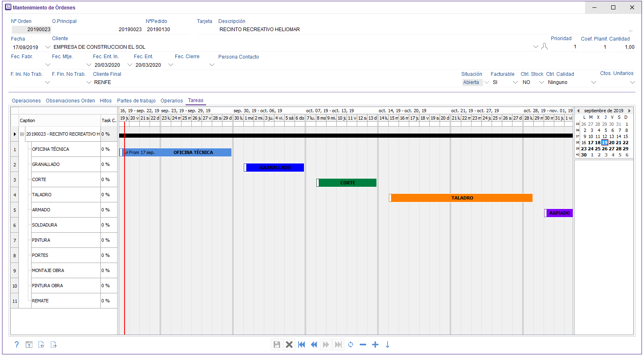Switch to the Operaciones tab
The height and width of the screenshot is (356, 644).
coord(26,101)
